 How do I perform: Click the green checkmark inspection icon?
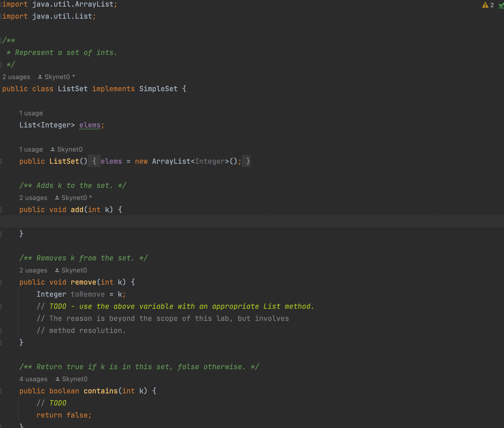[501, 5]
